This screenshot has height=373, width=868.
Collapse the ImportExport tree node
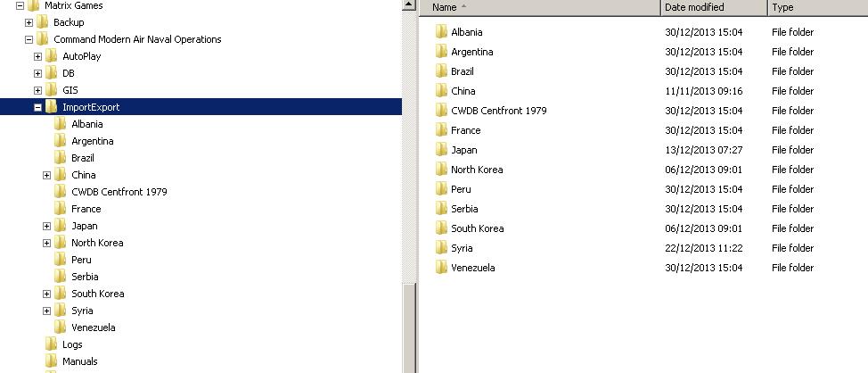pos(37,107)
